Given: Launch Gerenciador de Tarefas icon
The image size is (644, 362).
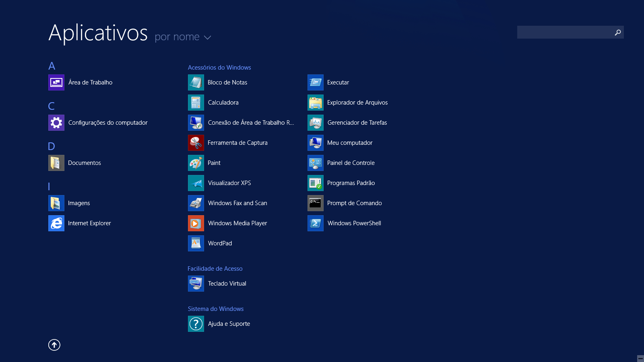Looking at the screenshot, I should tap(316, 123).
